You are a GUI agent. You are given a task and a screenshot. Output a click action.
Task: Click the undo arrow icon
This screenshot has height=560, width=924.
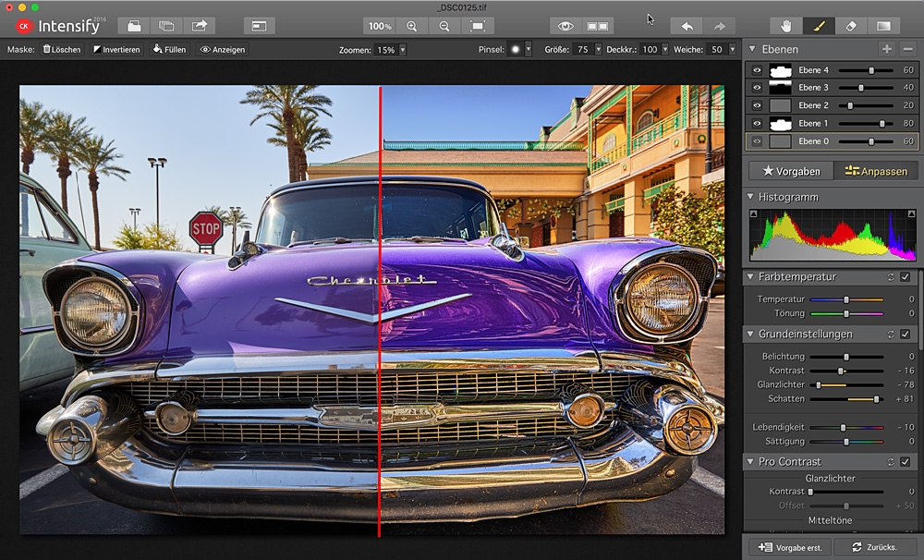[687, 26]
